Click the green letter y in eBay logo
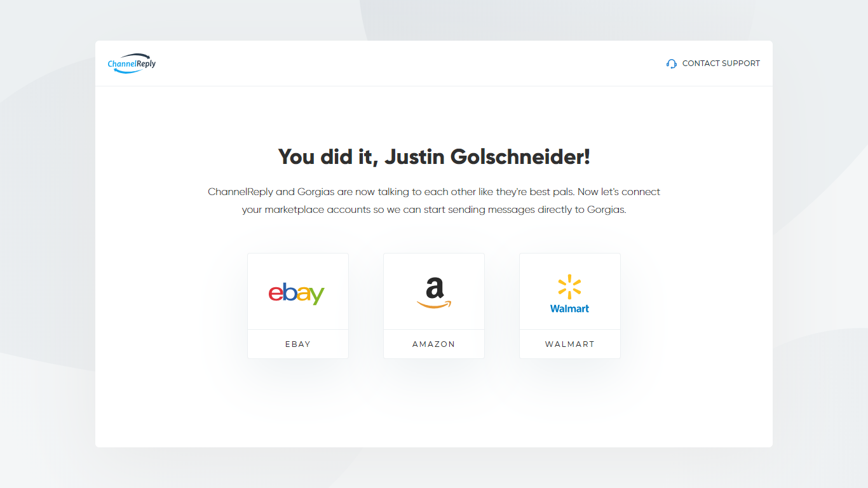Screen dimensions: 868x488 [x=317, y=295]
